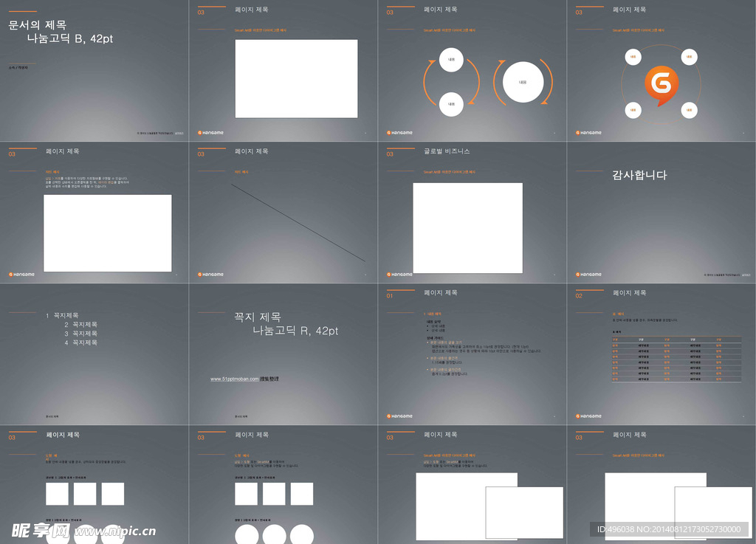This screenshot has width=756, height=544.
Task: Click the '나눔고딕 B, 42pt' subtitle text
Action: [70, 38]
